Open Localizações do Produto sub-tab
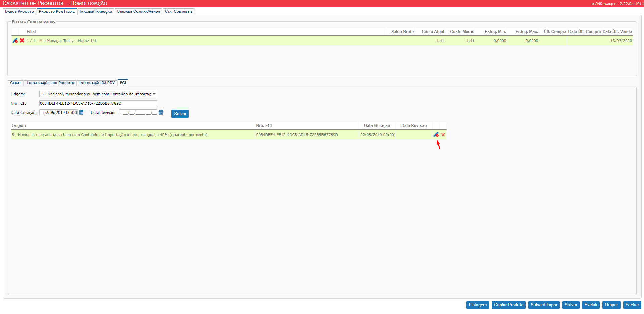Viewport: 644px width, 314px height. [50, 83]
